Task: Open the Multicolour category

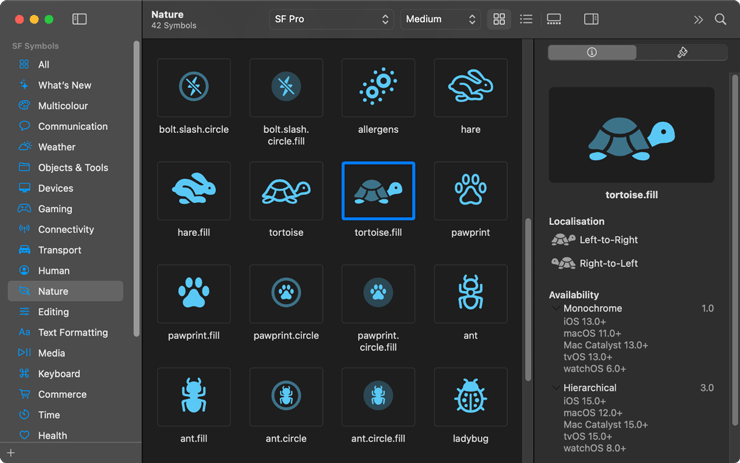Action: click(66, 106)
